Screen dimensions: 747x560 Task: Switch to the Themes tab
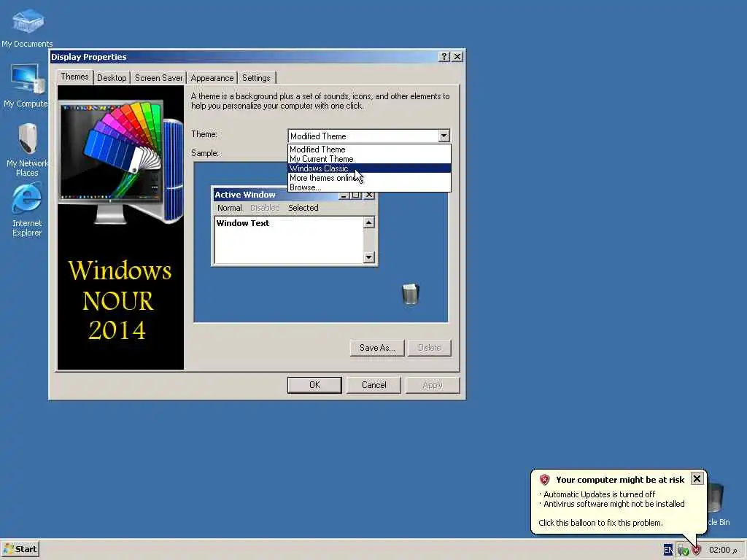[74, 77]
